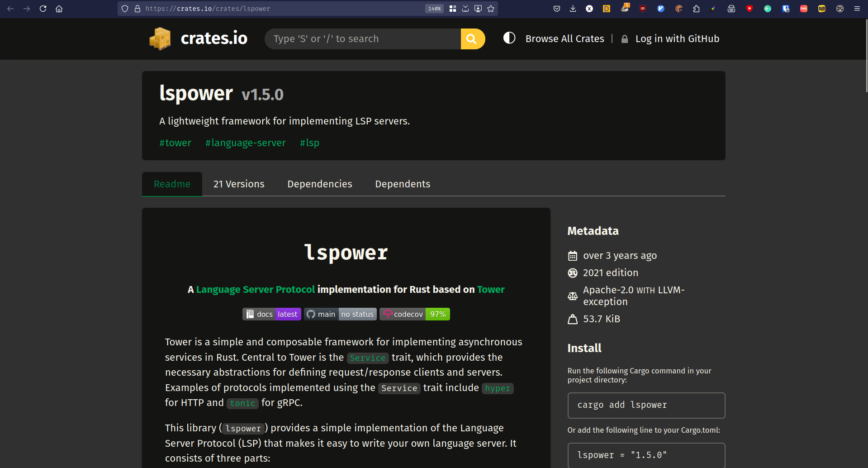
Task: Open the Firefox hamburger menu
Action: [857, 9]
